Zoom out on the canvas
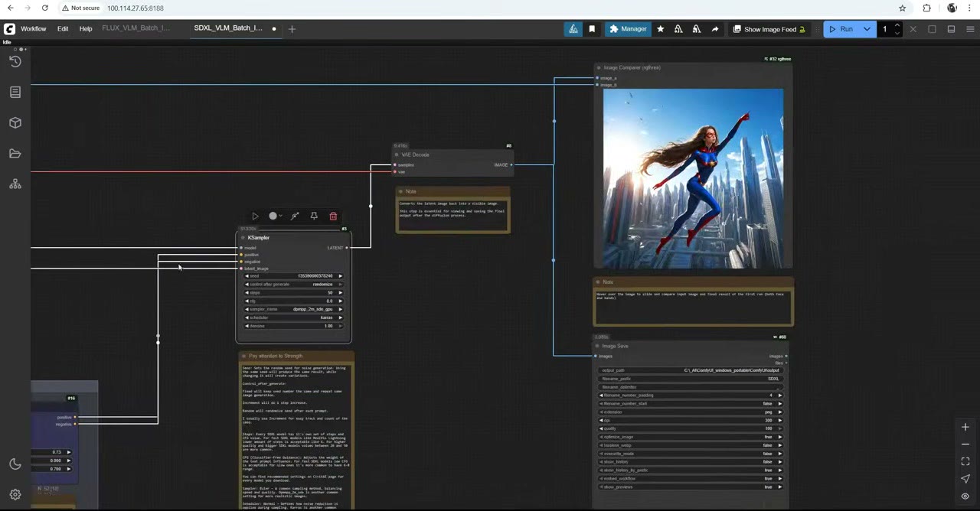 tap(965, 444)
